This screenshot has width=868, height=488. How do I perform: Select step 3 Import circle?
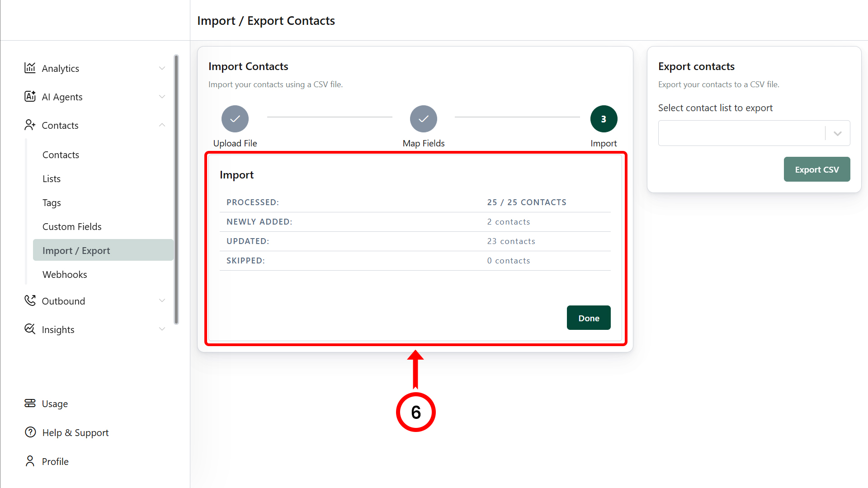(x=604, y=119)
